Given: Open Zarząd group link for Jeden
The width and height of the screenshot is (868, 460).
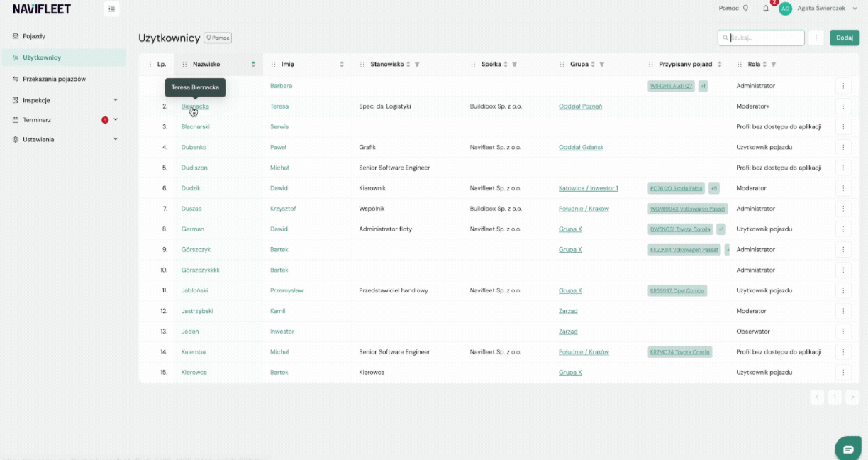Looking at the screenshot, I should click(x=568, y=332).
